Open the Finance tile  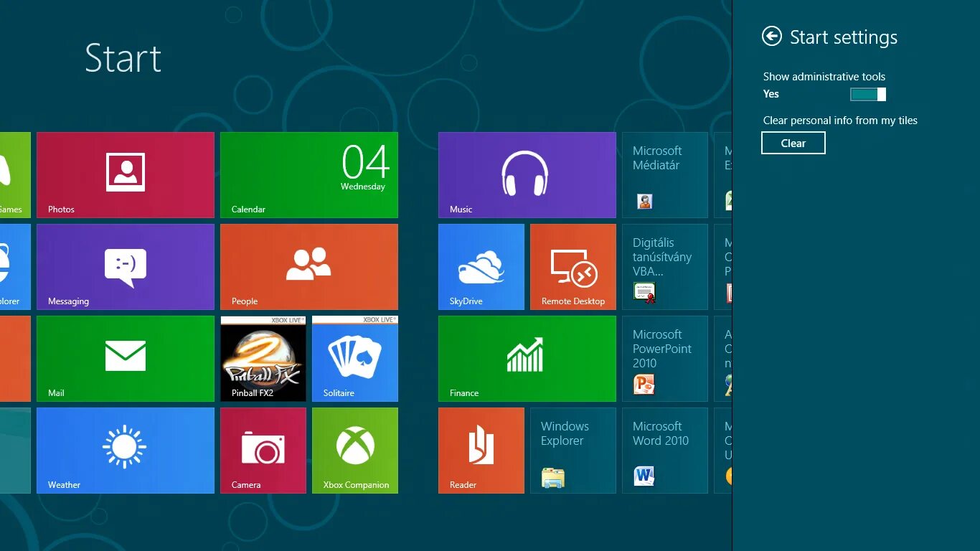[x=527, y=359]
